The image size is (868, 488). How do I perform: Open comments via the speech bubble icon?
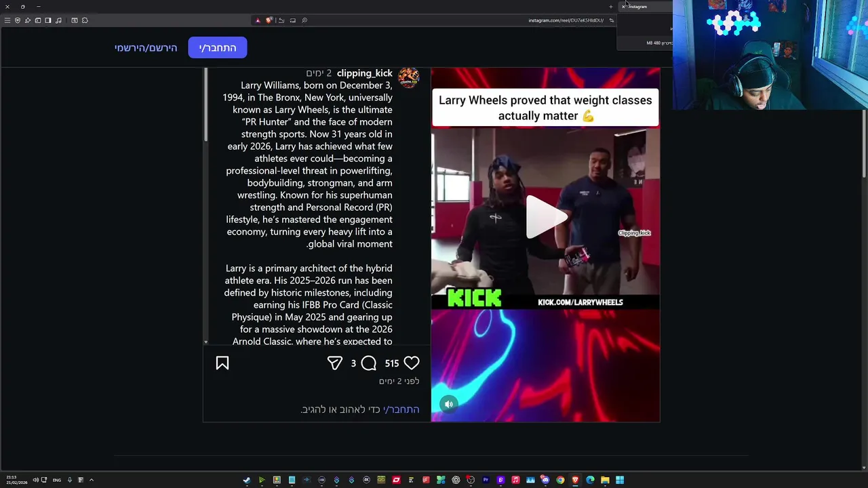click(369, 363)
